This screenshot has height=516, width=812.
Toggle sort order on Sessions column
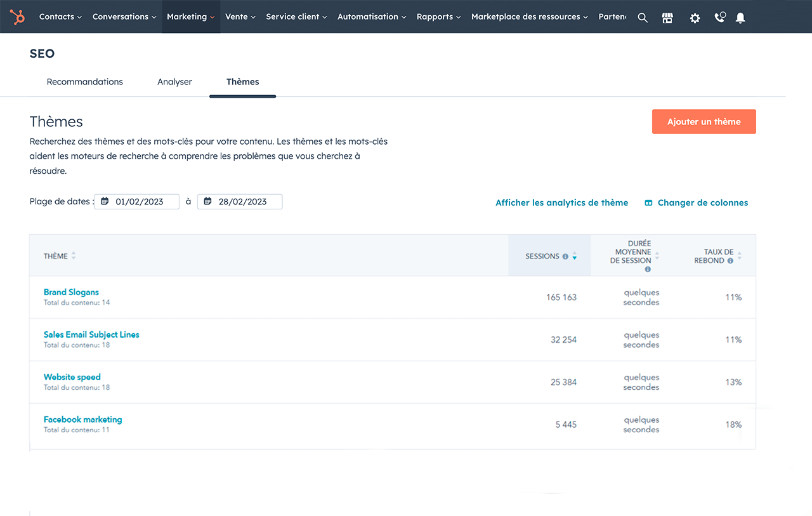(x=574, y=256)
